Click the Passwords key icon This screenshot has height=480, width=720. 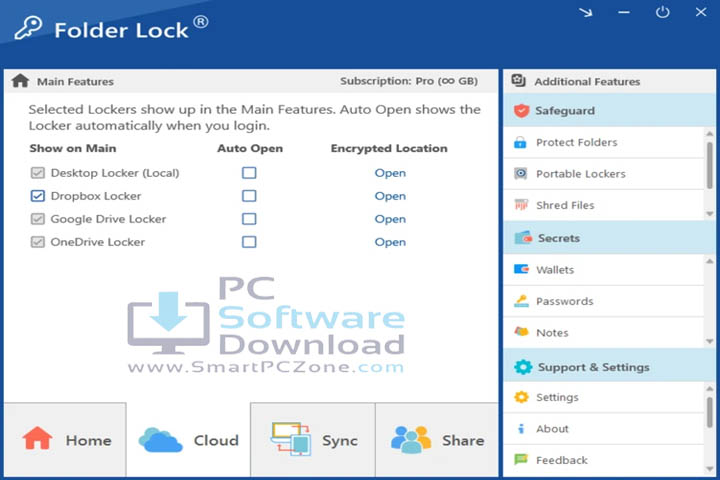(521, 301)
